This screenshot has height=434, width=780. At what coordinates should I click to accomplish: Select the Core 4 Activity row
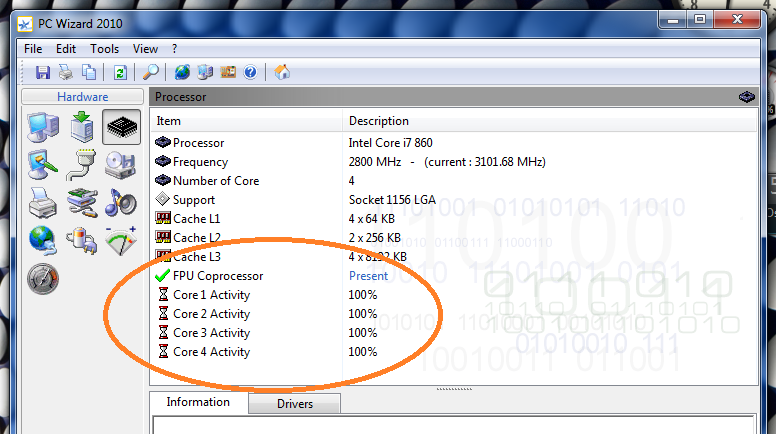454,351
